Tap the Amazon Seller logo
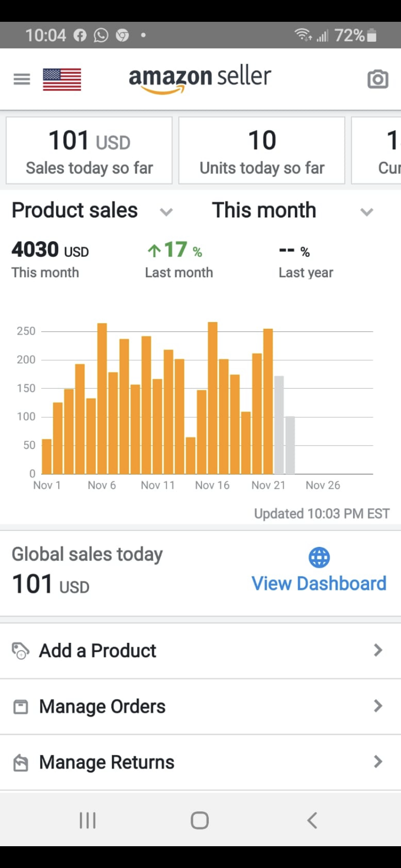This screenshot has height=868, width=401. (200, 79)
